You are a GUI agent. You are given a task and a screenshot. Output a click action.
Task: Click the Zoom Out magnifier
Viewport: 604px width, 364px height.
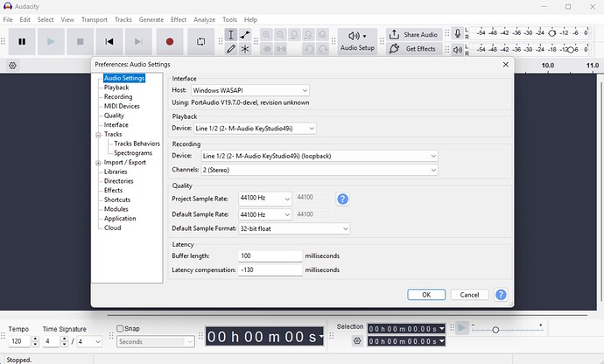click(x=280, y=35)
